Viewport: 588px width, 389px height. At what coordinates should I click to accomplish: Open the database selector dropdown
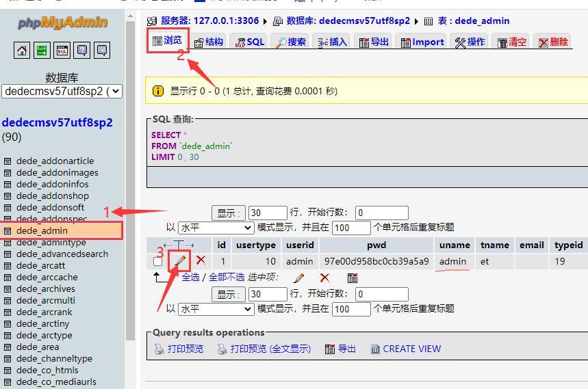62,91
